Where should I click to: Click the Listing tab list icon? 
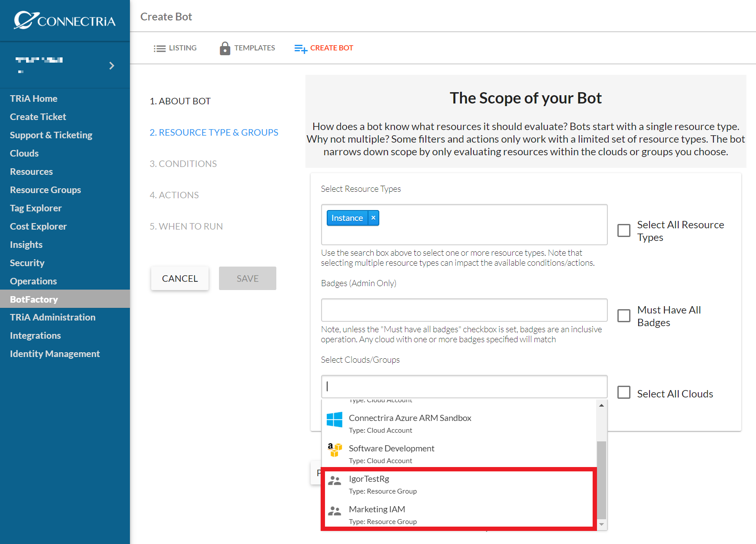[159, 48]
